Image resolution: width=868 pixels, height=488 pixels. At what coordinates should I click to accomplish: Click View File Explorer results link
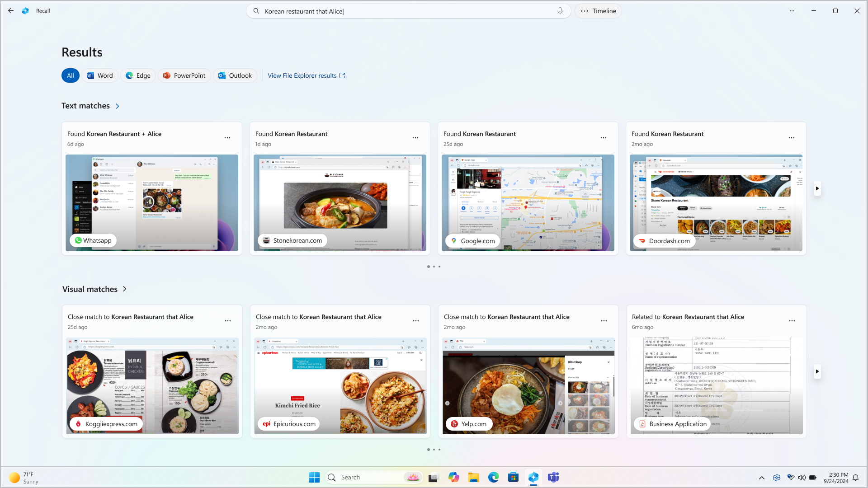(x=307, y=75)
